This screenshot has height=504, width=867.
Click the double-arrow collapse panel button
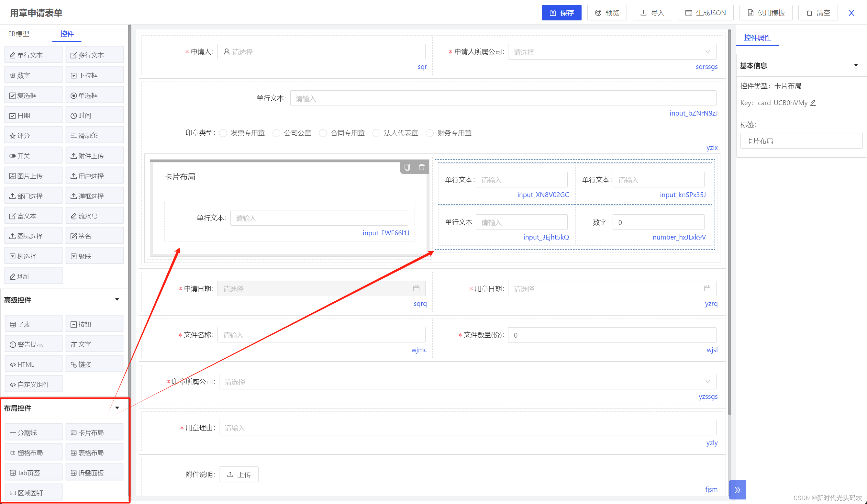(737, 489)
